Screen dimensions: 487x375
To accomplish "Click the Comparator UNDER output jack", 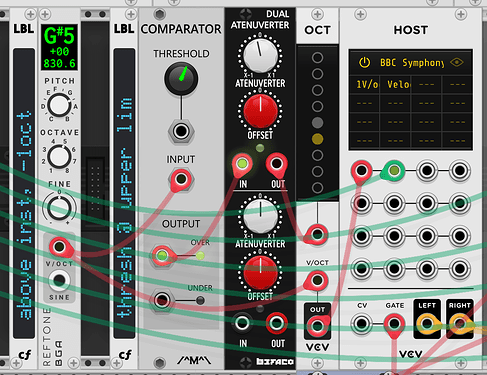I will 162,300.
